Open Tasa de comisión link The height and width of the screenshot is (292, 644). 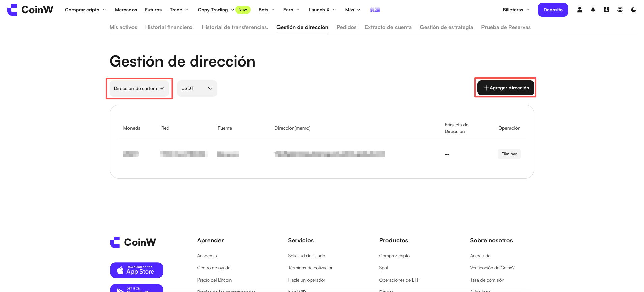pyautogui.click(x=487, y=280)
